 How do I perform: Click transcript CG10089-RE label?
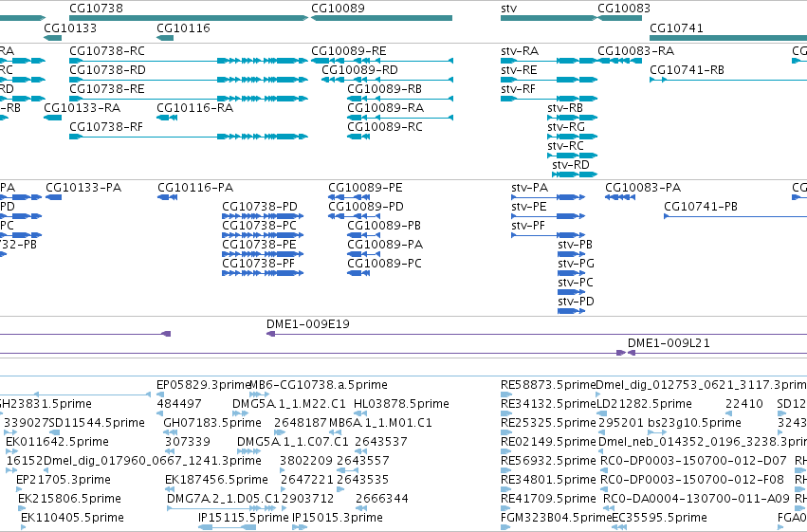[x=348, y=51]
